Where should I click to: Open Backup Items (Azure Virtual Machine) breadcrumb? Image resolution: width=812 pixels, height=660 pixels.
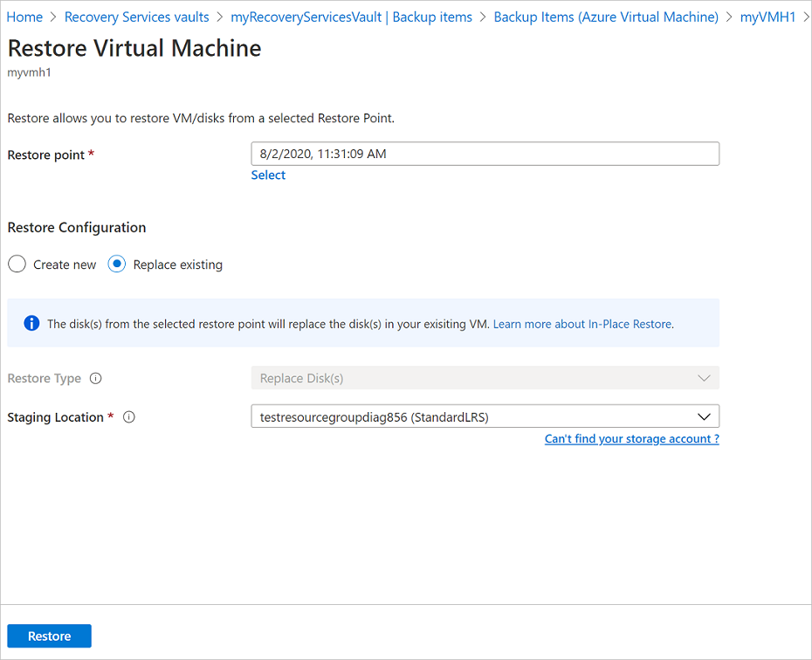tap(606, 16)
